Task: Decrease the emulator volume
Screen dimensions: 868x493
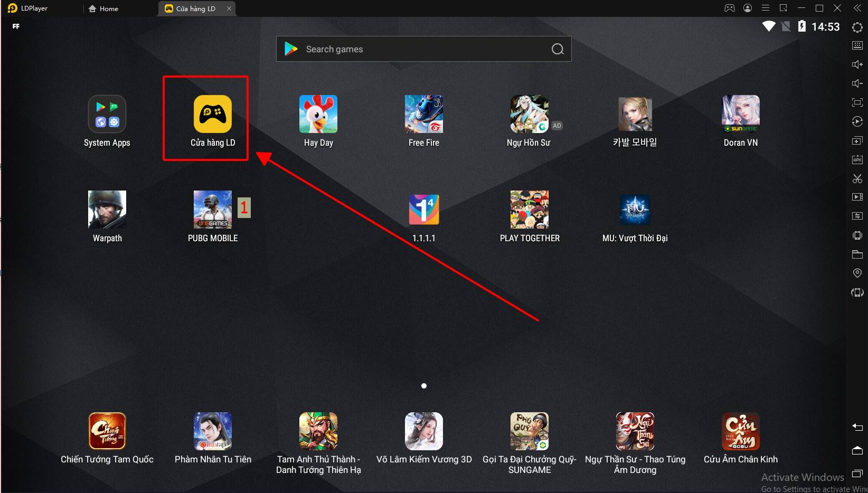Action: tap(857, 83)
